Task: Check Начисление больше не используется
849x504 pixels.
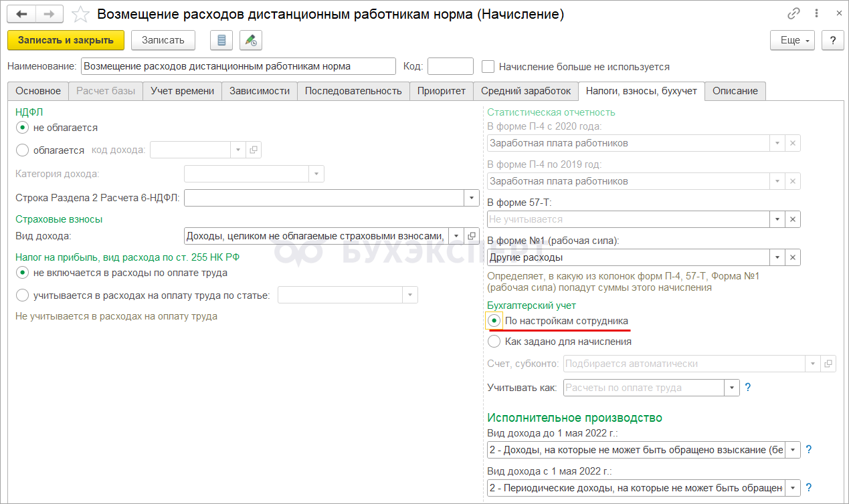Action: coord(488,66)
